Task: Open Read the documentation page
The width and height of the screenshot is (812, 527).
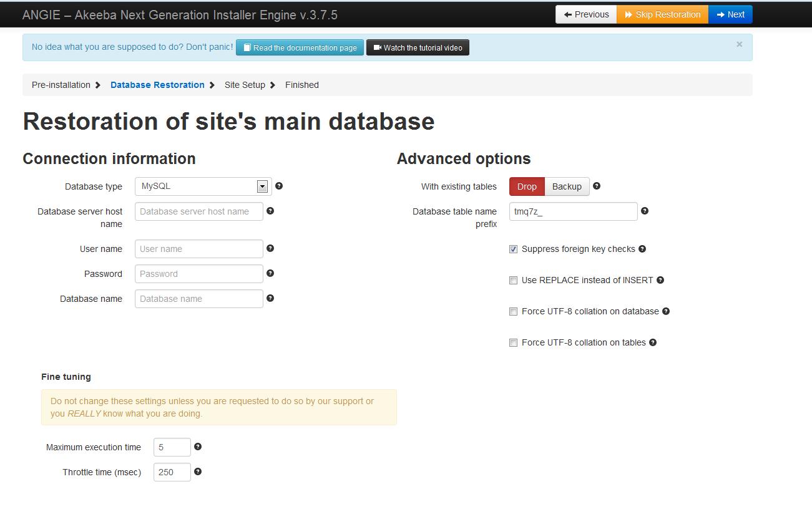Action: pyautogui.click(x=300, y=47)
